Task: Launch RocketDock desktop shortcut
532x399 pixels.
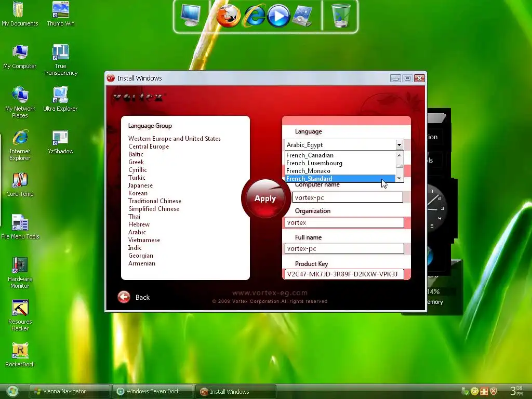Action: tap(20, 355)
